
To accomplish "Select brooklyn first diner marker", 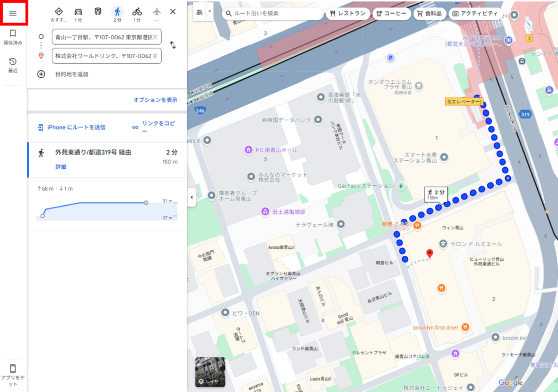I will (465, 327).
